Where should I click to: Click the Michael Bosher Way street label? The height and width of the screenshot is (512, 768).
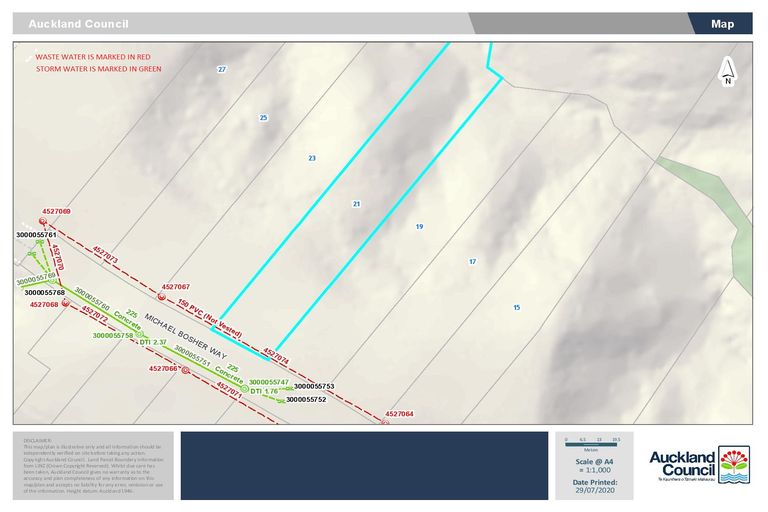pos(186,336)
